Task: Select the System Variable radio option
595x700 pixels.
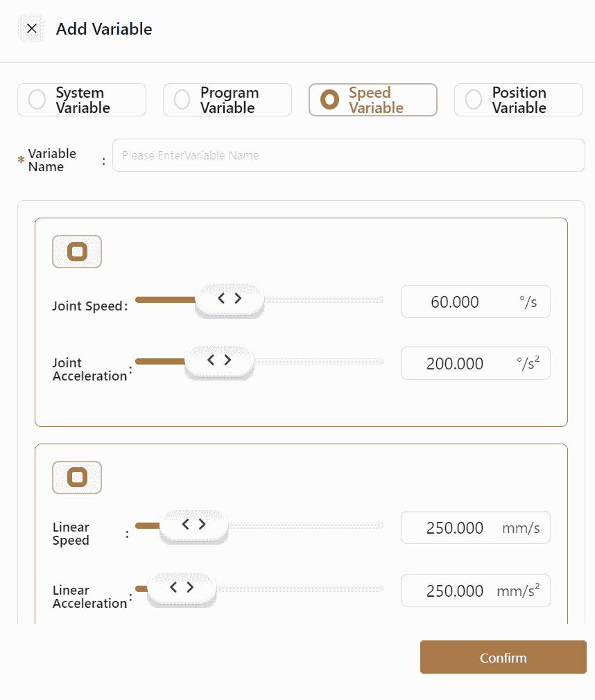Action: [37, 100]
